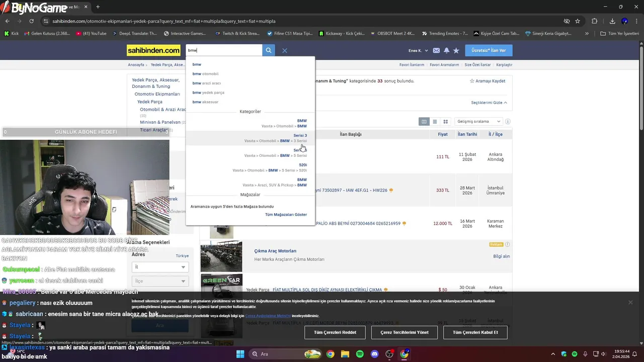
Task: Sort by the İlan Tarihi column header
Action: tap(467, 134)
